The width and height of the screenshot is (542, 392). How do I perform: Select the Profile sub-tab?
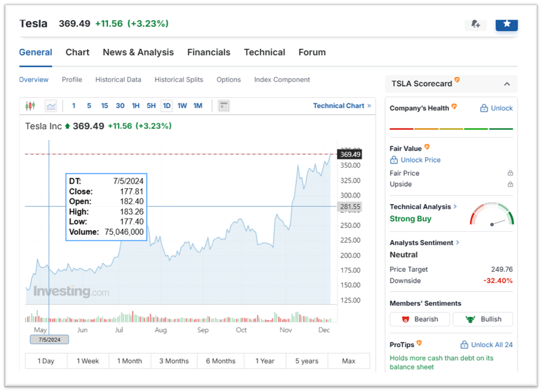[72, 79]
